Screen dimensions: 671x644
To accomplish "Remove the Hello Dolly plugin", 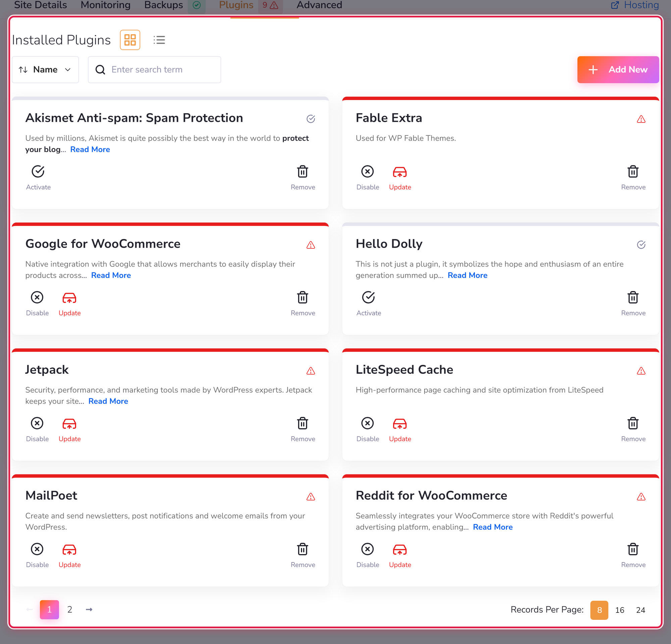I will point(633,304).
